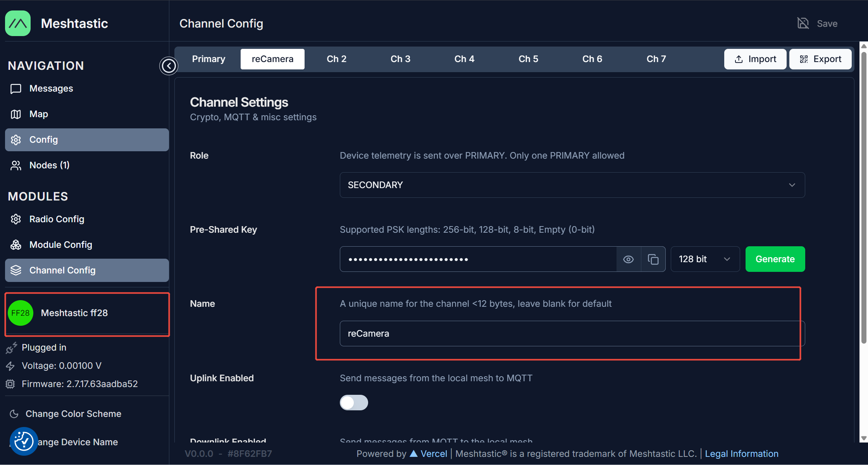Select the Ch 4 tab
This screenshot has height=465, width=868.
click(x=464, y=59)
